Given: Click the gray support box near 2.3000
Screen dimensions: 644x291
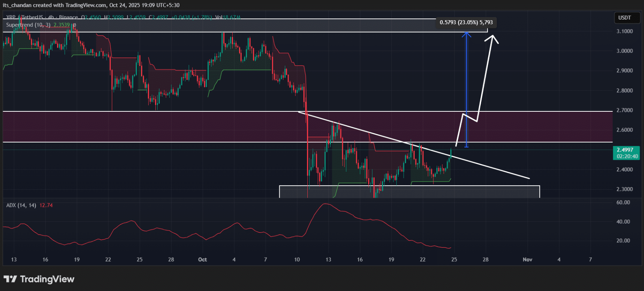Looking at the screenshot, I should [x=409, y=192].
